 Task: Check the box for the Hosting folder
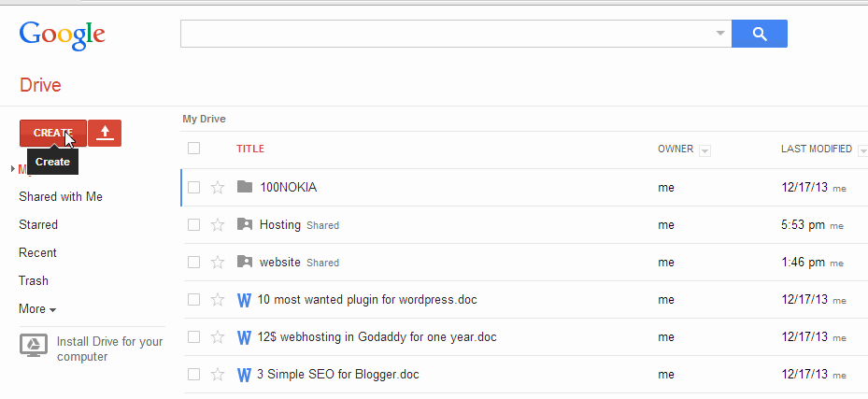(193, 224)
